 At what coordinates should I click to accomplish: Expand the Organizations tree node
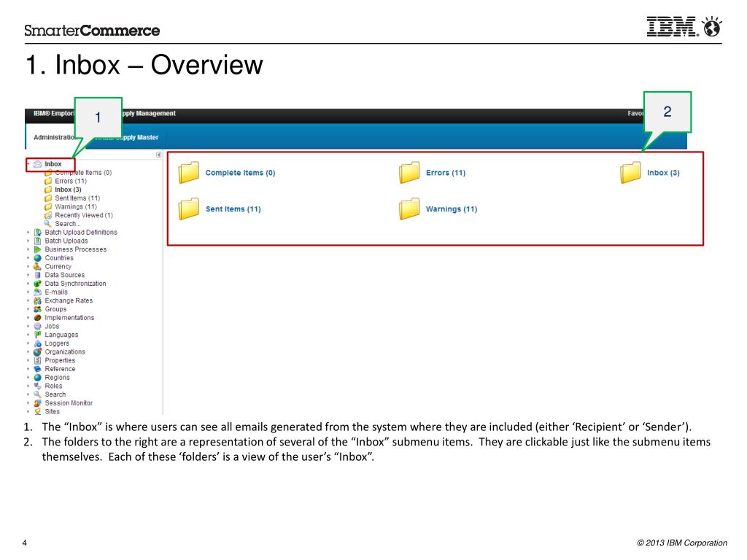(x=28, y=352)
